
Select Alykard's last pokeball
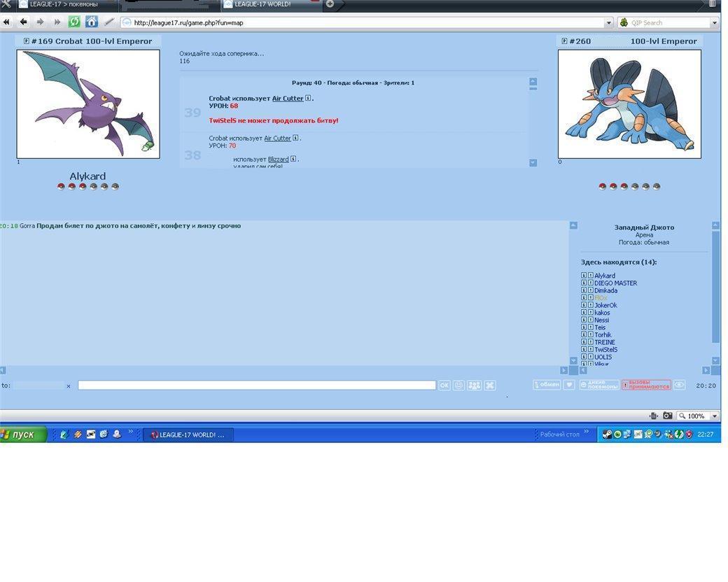(x=115, y=187)
